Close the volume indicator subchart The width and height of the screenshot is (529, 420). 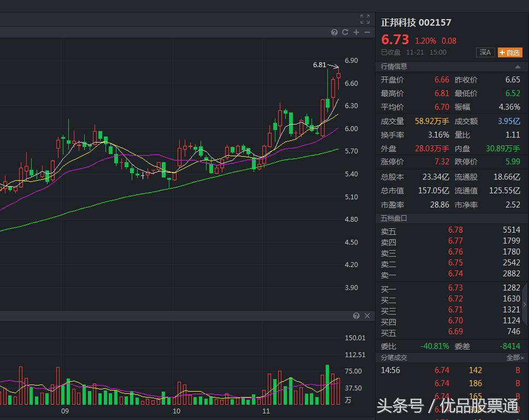(367, 316)
